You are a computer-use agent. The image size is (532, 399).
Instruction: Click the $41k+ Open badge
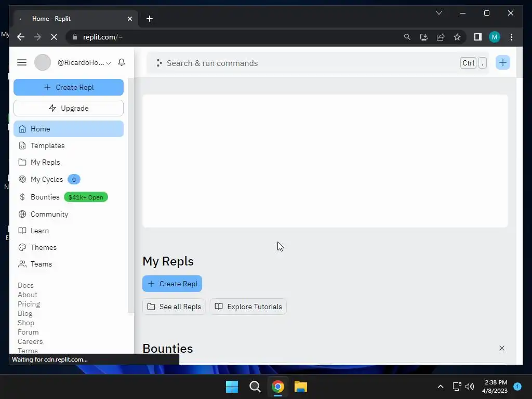tap(86, 197)
